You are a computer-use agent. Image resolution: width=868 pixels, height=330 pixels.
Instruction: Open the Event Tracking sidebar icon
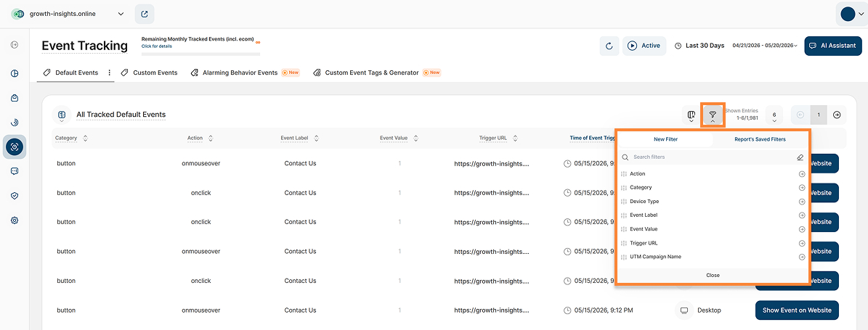(x=15, y=147)
